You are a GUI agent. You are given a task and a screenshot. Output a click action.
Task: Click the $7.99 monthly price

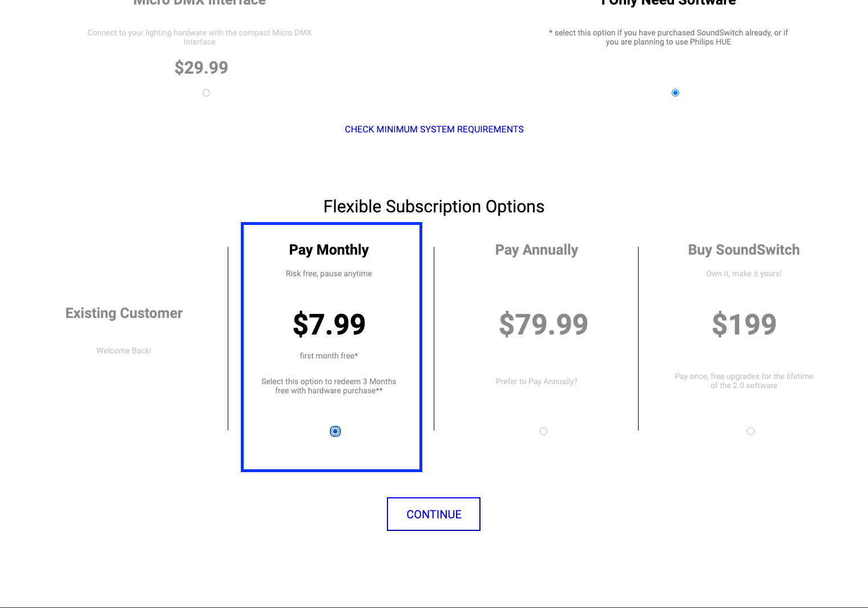(x=329, y=324)
